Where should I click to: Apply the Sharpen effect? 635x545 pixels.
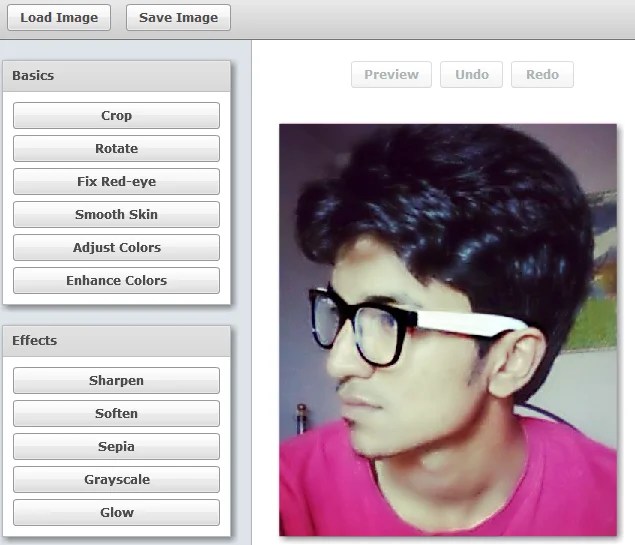116,380
